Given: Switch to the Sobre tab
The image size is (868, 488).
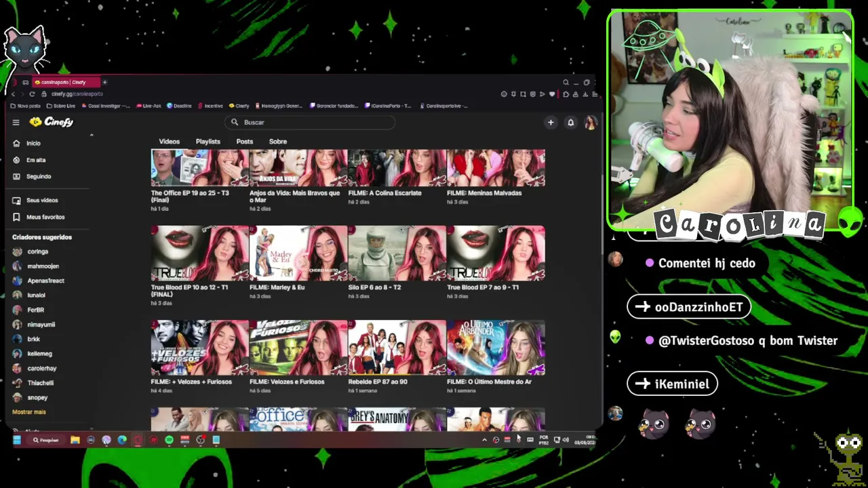Looking at the screenshot, I should [278, 142].
